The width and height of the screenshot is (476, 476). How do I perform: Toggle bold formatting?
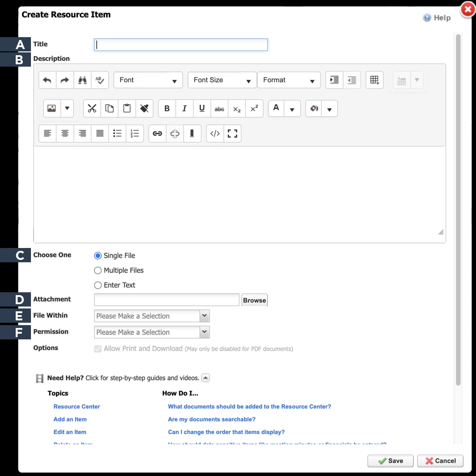[x=167, y=109]
